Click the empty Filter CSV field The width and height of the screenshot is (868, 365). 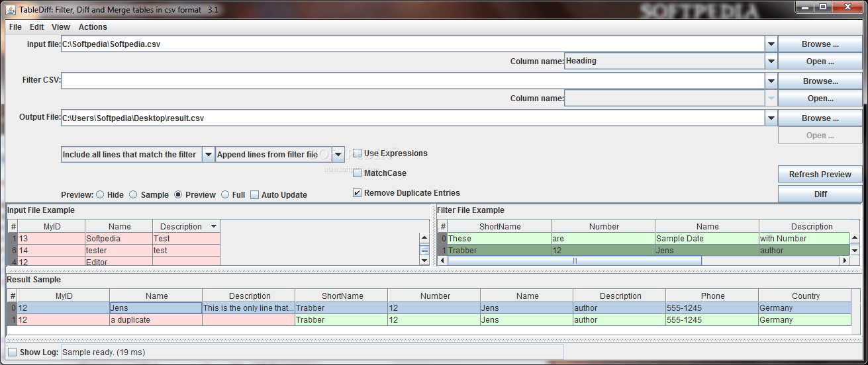(412, 81)
